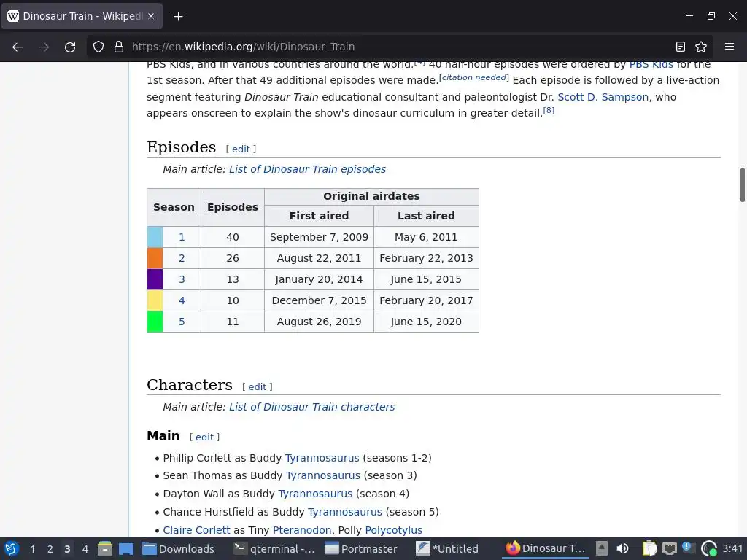Open the tracking protection shield icon
The width and height of the screenshot is (747, 560).
(x=98, y=47)
